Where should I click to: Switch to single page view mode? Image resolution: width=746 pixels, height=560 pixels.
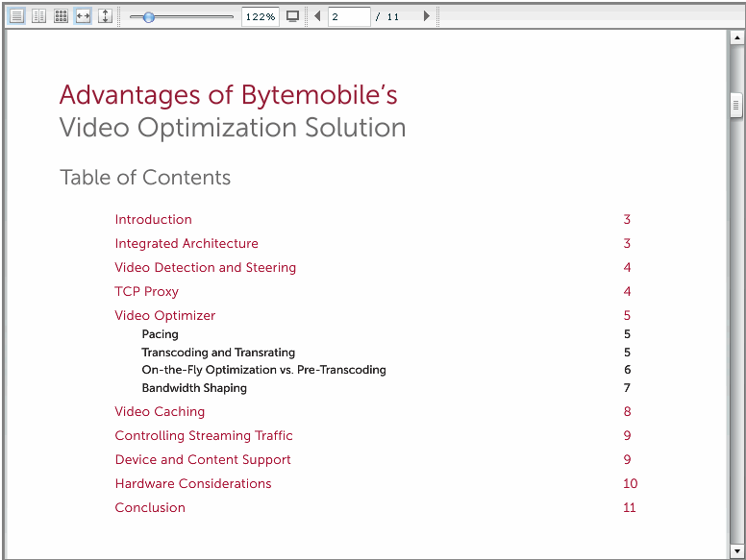click(16, 16)
